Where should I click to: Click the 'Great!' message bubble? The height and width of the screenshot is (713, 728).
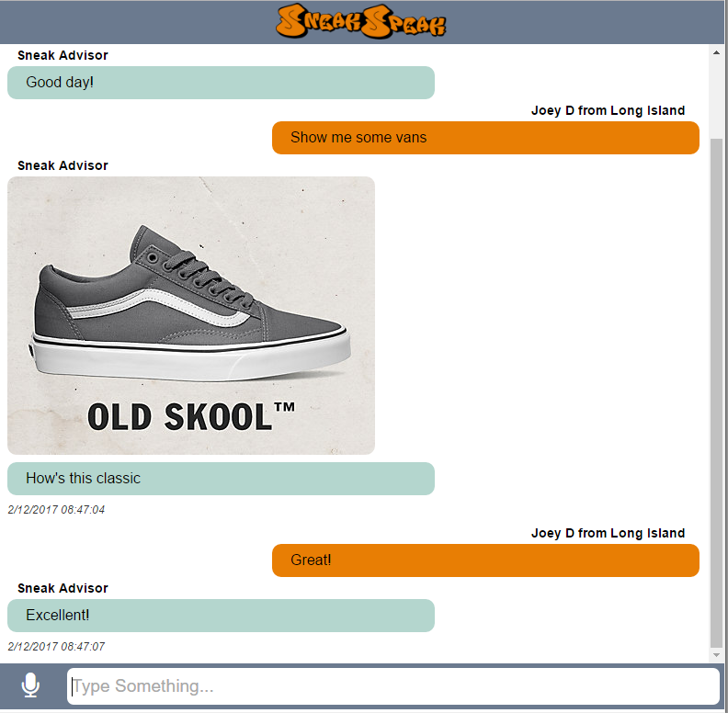click(485, 560)
